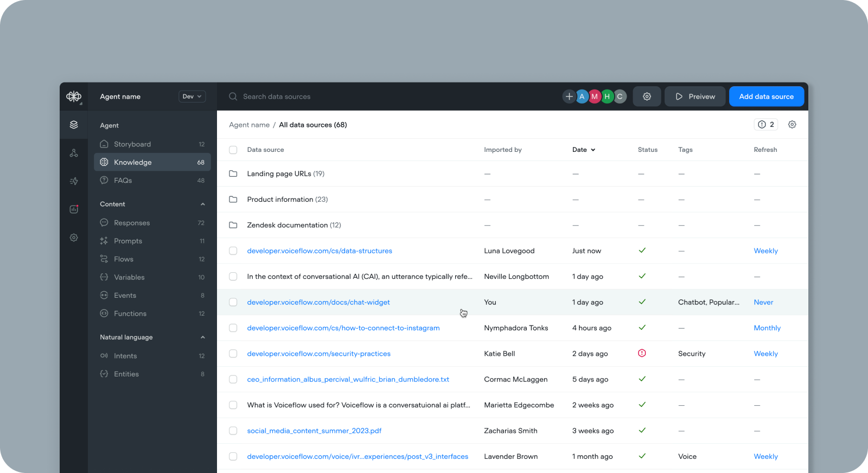Click the error status icon for security-practices
This screenshot has height=473, width=868.
(642, 353)
